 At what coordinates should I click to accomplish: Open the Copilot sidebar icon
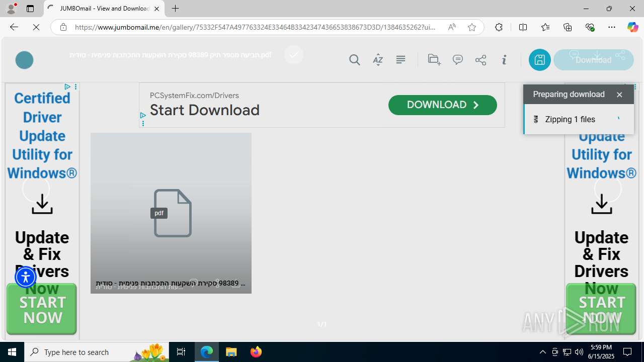click(x=632, y=27)
